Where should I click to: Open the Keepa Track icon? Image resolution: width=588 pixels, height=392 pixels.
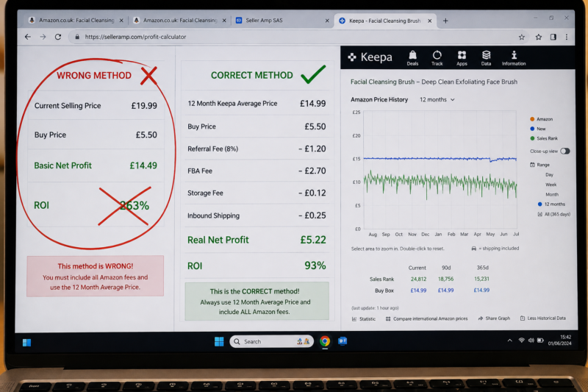click(437, 58)
